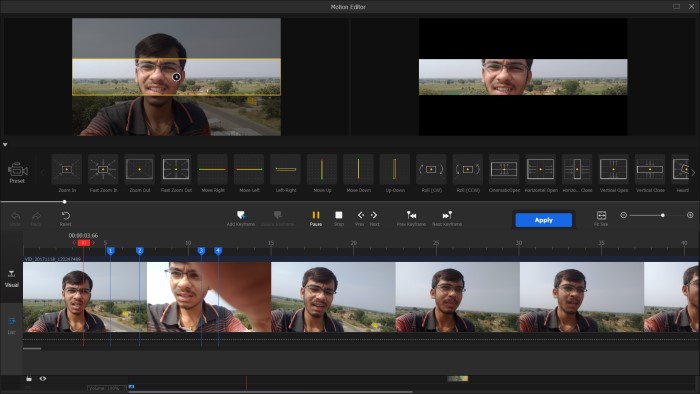Apply the Move Right preset
Screen dimensions: 700x394
212,170
